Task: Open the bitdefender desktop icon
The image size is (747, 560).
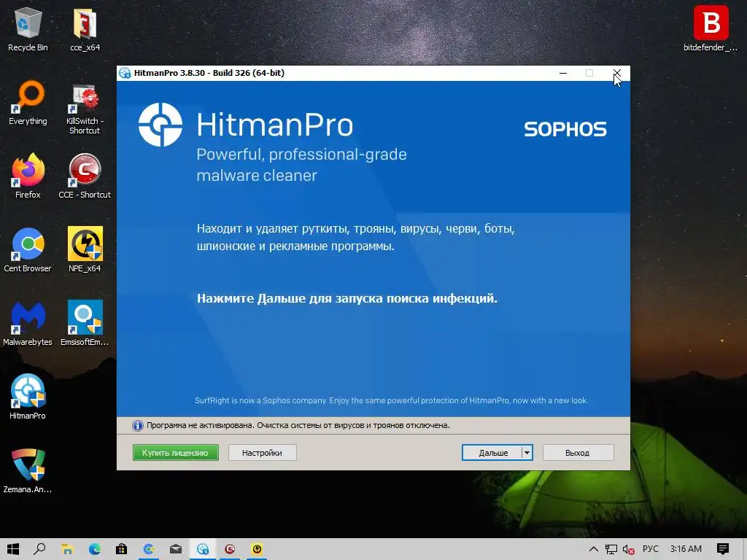Action: tap(711, 28)
